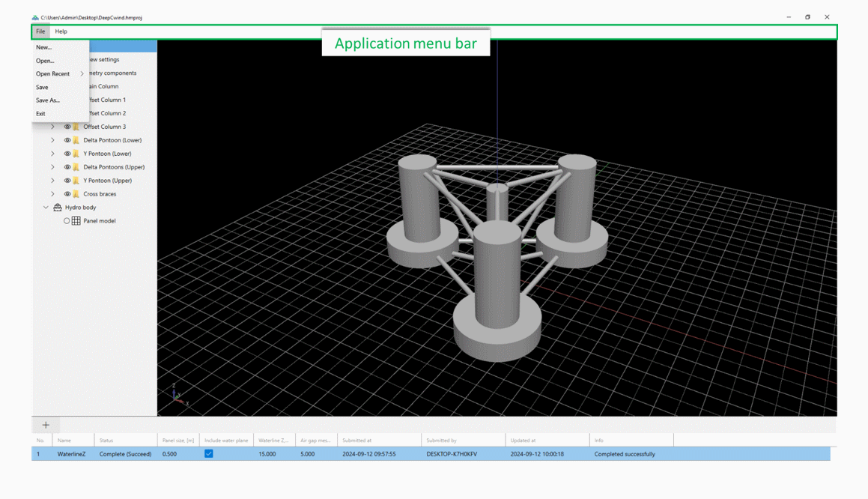Hide Cross braces with eye icon
The image size is (868, 499).
click(67, 194)
